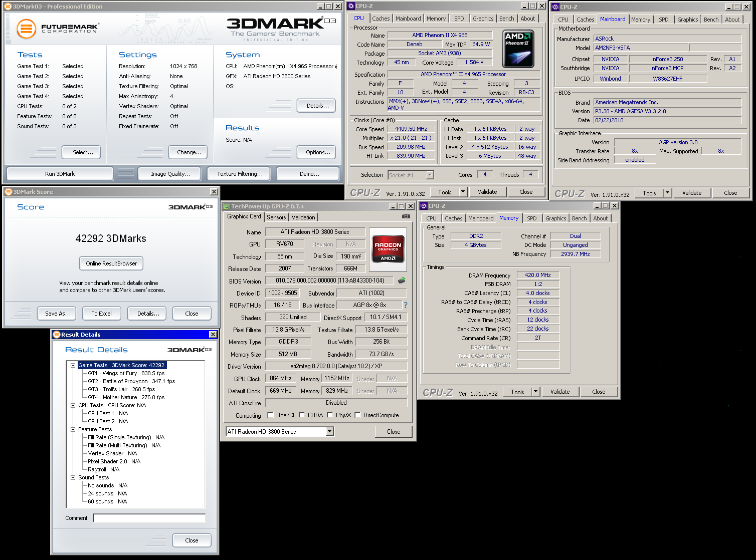Click the CPU-Z Mainboard window title icon

[x=555, y=7]
